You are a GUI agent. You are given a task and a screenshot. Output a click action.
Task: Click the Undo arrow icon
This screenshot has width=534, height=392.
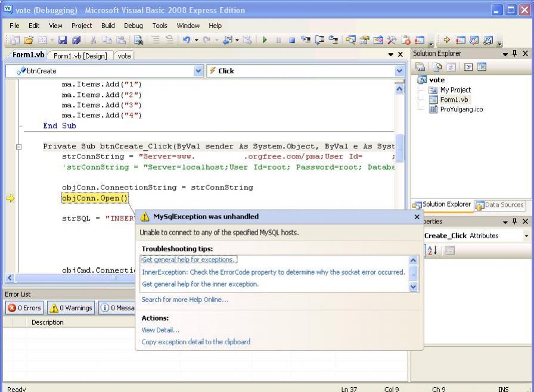click(x=187, y=40)
